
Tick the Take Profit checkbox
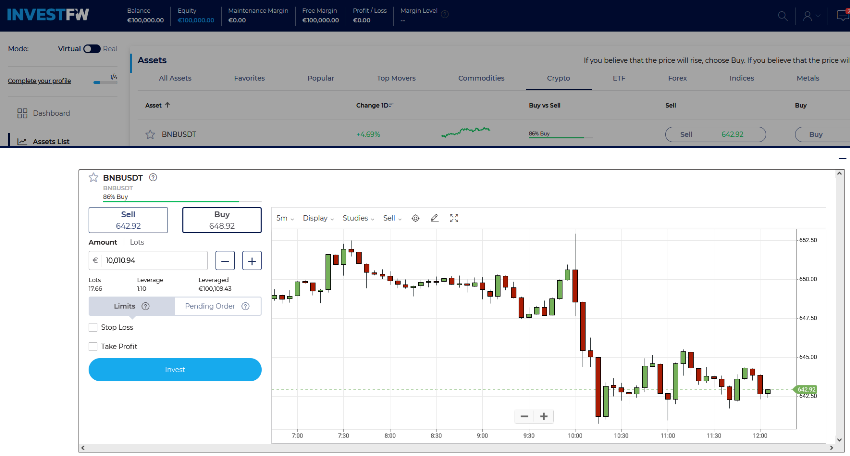click(93, 346)
